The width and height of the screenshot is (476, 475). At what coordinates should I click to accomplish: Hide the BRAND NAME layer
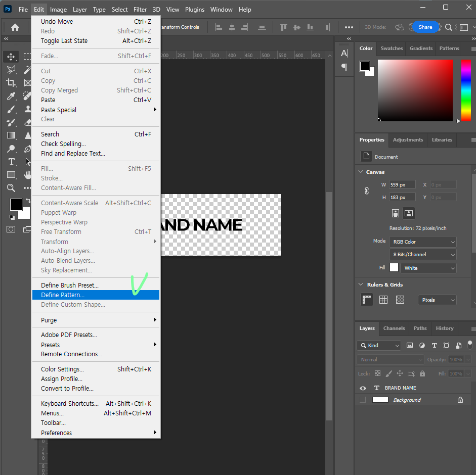tap(363, 388)
